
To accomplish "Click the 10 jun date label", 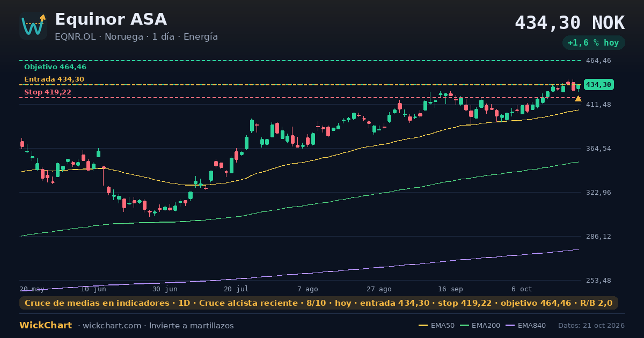I will click(93, 289).
